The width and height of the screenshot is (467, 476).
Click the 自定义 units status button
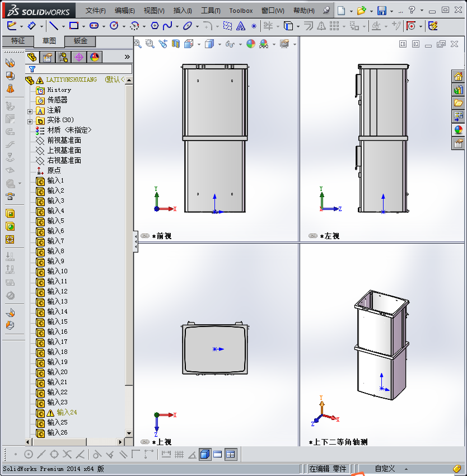pyautogui.click(x=385, y=469)
